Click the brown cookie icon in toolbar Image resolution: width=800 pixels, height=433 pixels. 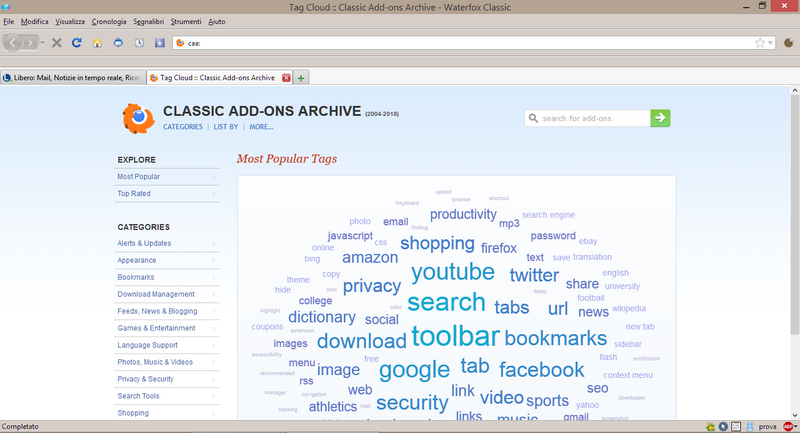(788, 43)
